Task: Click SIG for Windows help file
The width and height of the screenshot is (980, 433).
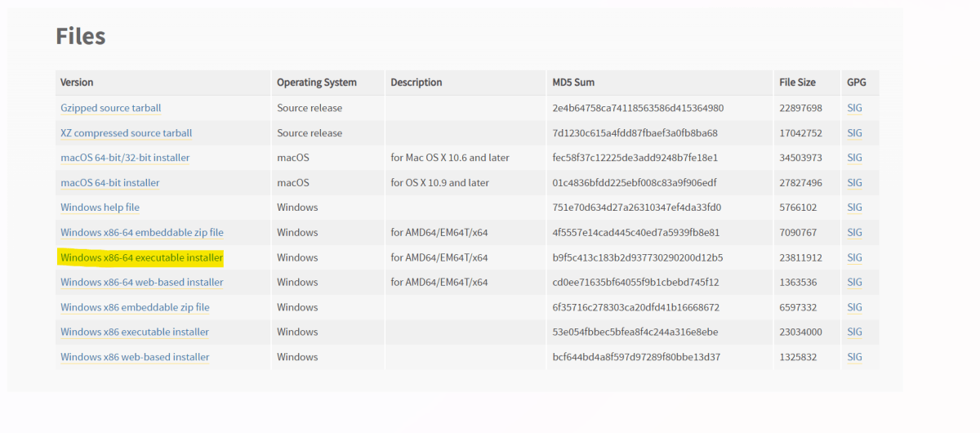Action: coord(854,208)
